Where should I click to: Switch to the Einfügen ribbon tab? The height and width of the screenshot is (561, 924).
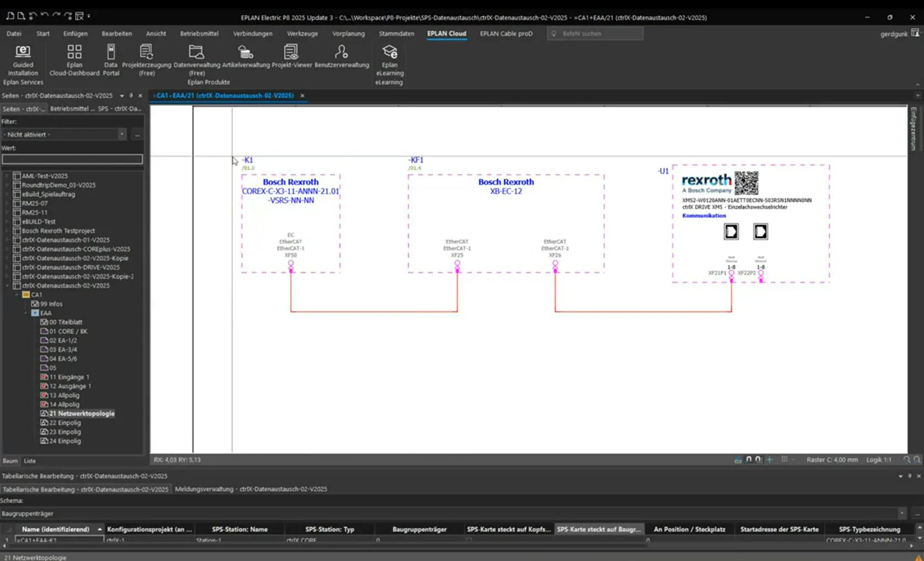pyautogui.click(x=75, y=34)
